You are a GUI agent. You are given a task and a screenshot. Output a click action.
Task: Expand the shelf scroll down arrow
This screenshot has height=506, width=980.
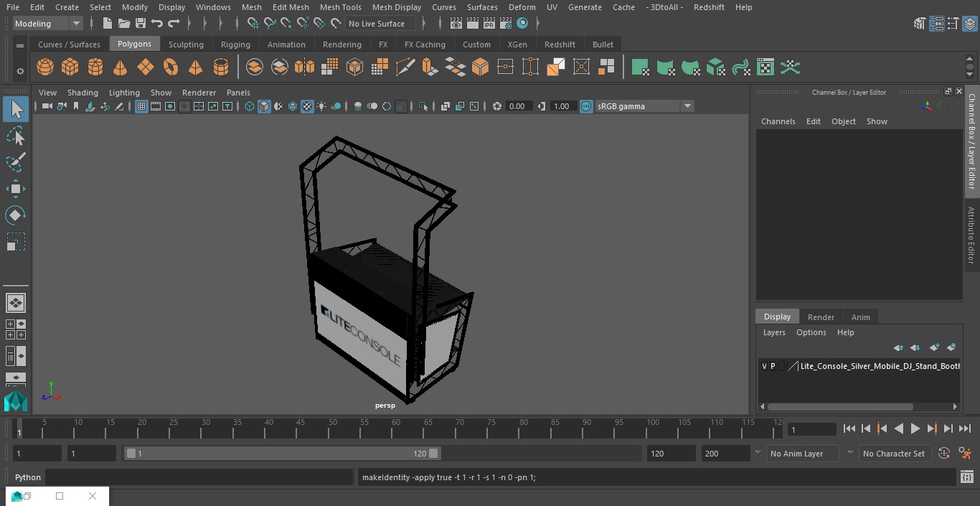pos(969,75)
